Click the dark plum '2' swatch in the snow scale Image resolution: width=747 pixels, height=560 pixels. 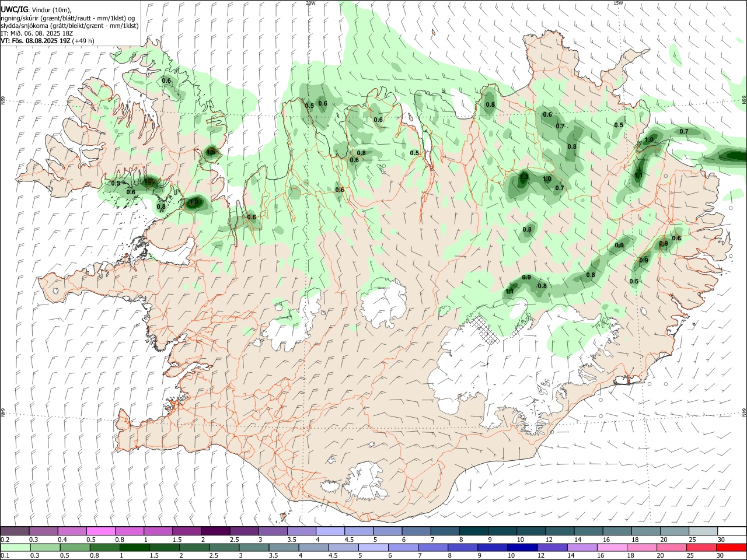215,531
